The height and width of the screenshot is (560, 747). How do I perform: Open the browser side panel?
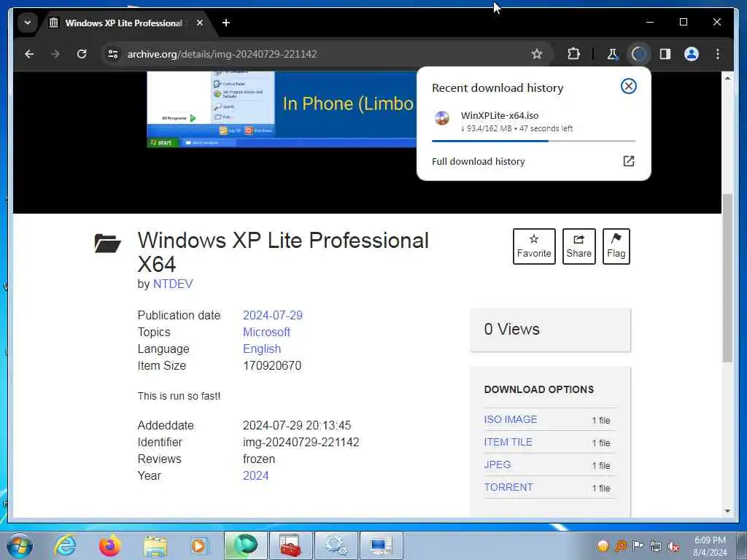(665, 54)
